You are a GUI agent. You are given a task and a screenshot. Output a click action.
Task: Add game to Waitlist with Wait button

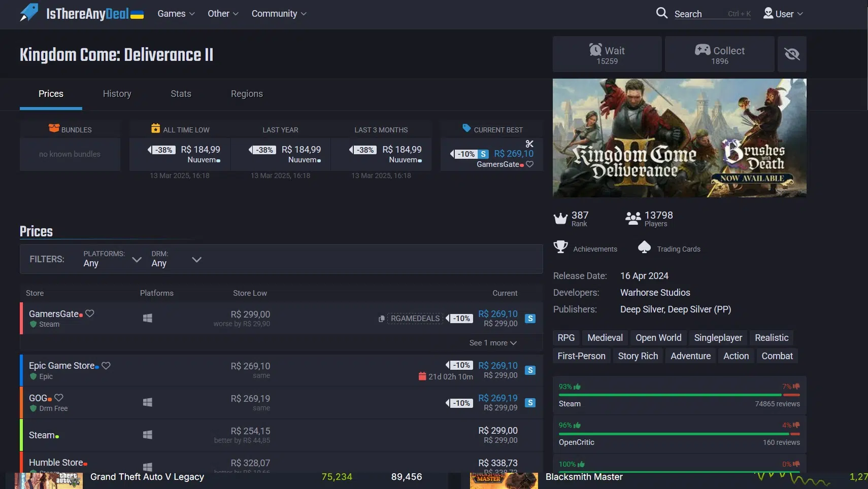point(607,54)
